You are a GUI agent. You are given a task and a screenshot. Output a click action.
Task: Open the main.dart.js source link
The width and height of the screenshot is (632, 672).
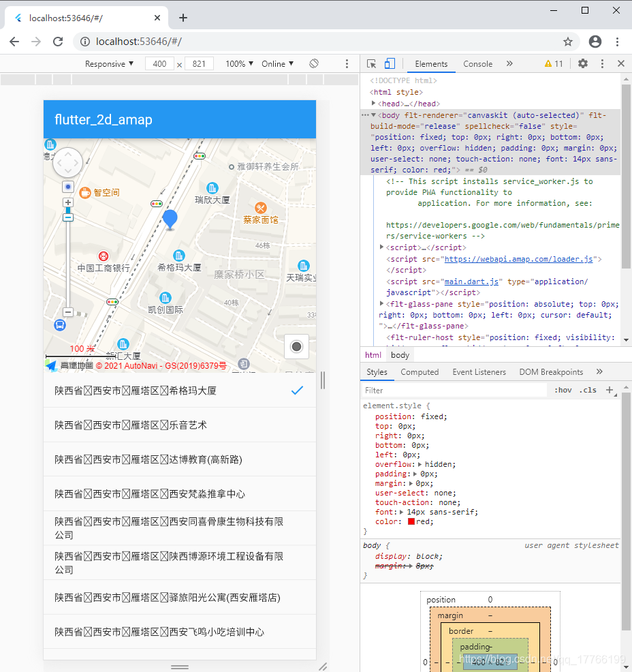pyautogui.click(x=471, y=281)
